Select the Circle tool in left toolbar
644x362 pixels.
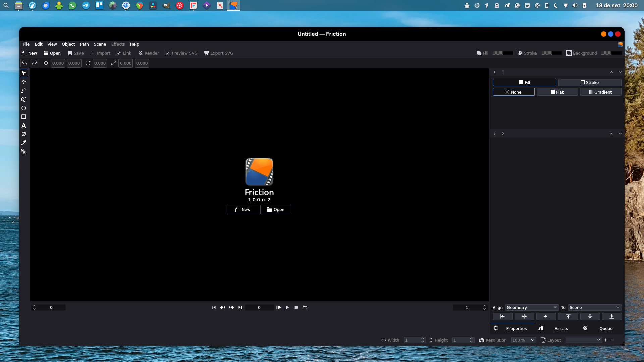point(24,108)
